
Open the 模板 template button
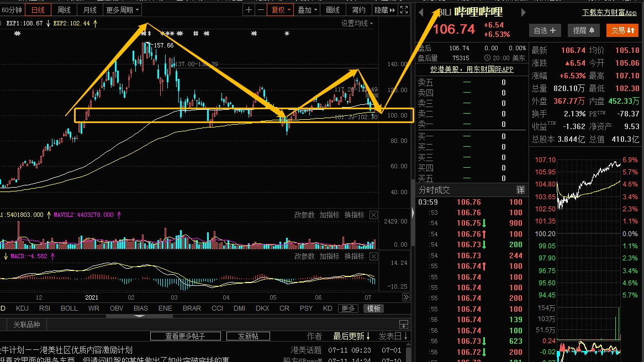[x=374, y=308]
